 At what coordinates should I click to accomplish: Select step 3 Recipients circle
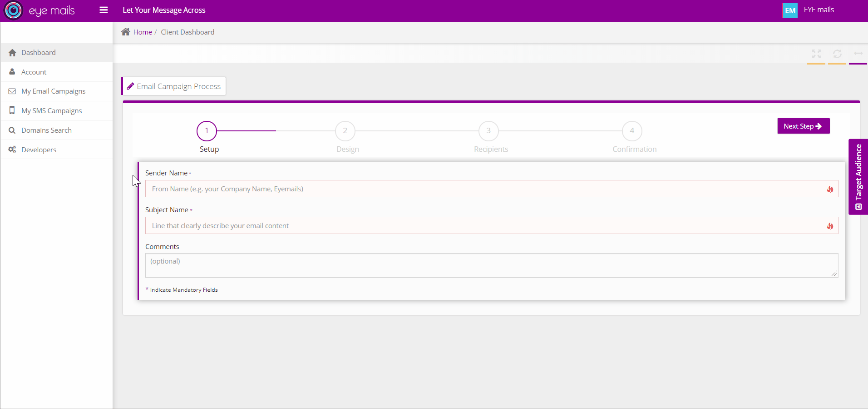(488, 131)
